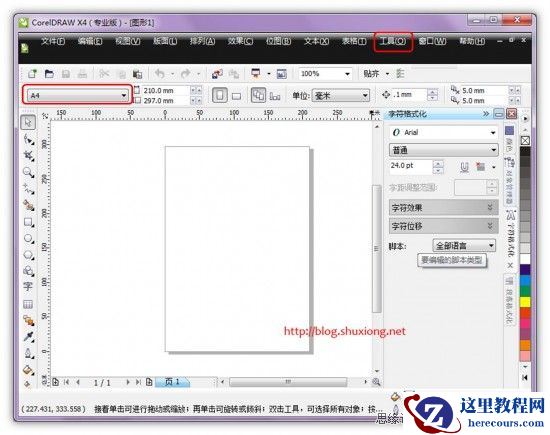Select the Eyedropper tool

point(28,336)
